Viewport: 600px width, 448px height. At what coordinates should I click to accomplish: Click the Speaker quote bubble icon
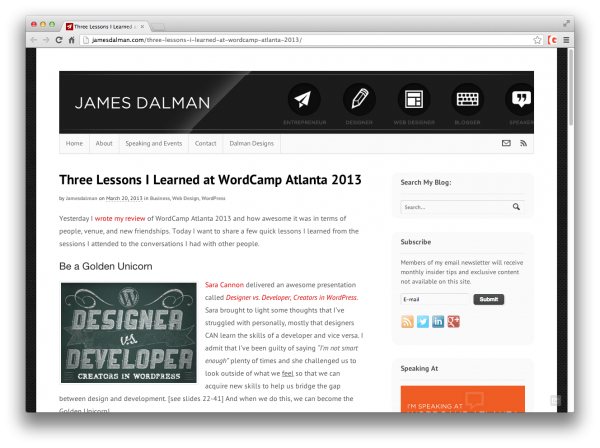pyautogui.click(x=520, y=99)
